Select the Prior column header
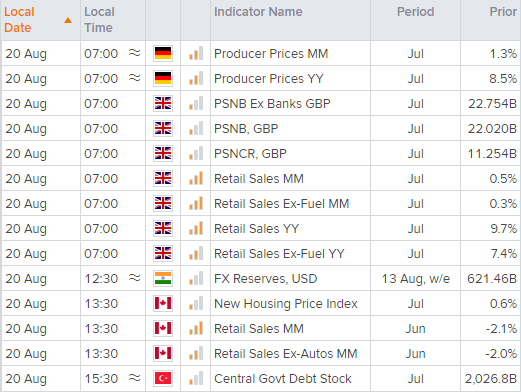 pyautogui.click(x=503, y=12)
